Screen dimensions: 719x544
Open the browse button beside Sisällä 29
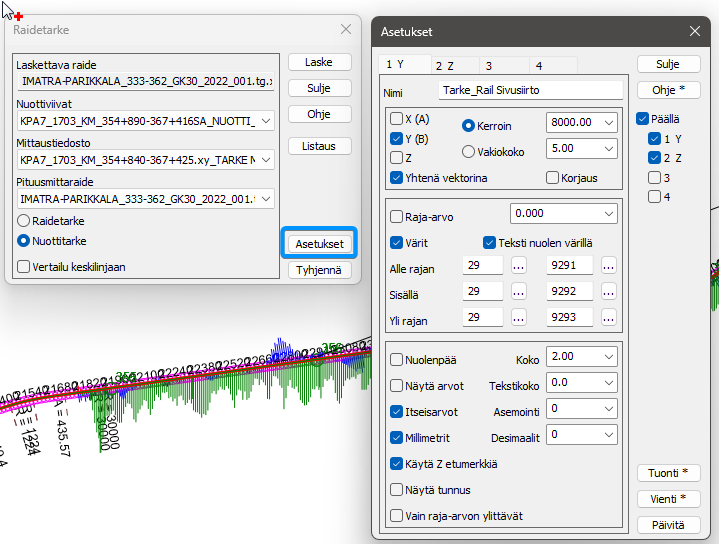518,293
